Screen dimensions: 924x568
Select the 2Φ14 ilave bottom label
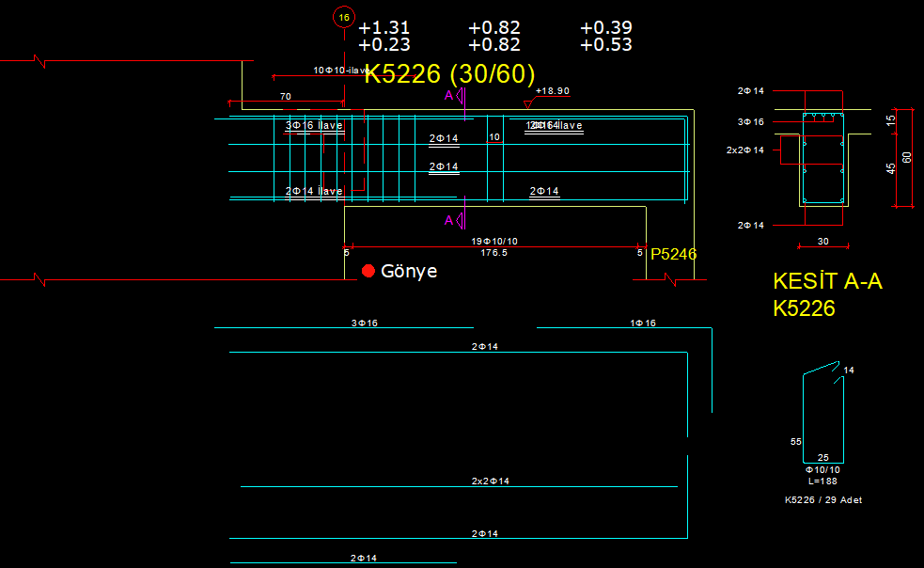[314, 191]
